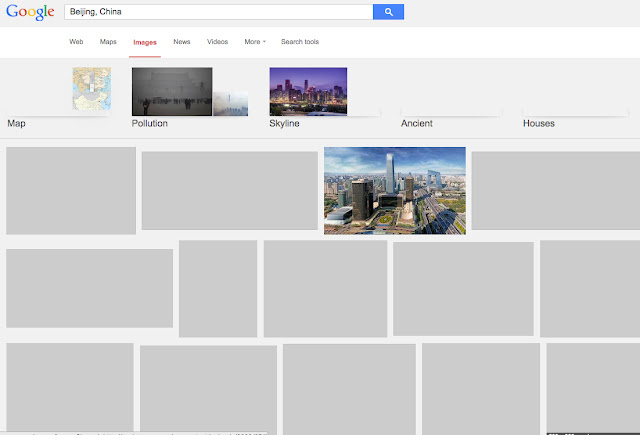Viewport: 640px width, 435px height.
Task: Go to the Videos tab
Action: point(217,42)
